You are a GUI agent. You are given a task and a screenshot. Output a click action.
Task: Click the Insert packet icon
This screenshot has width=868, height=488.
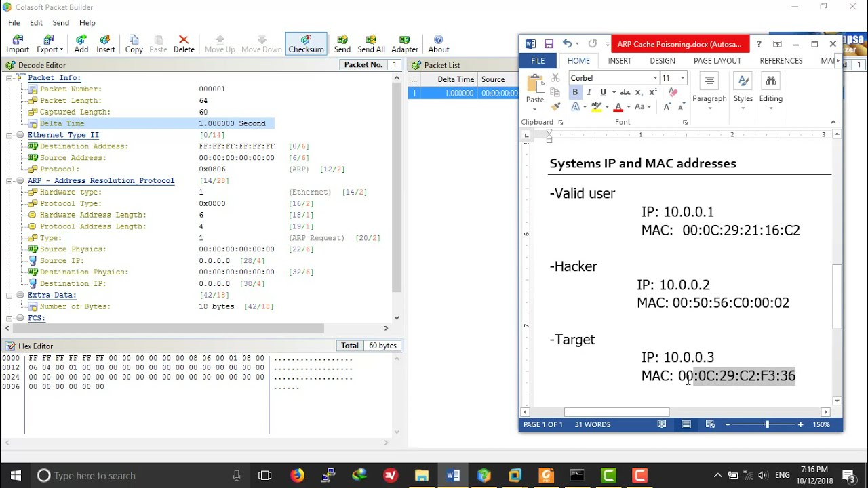tap(106, 44)
